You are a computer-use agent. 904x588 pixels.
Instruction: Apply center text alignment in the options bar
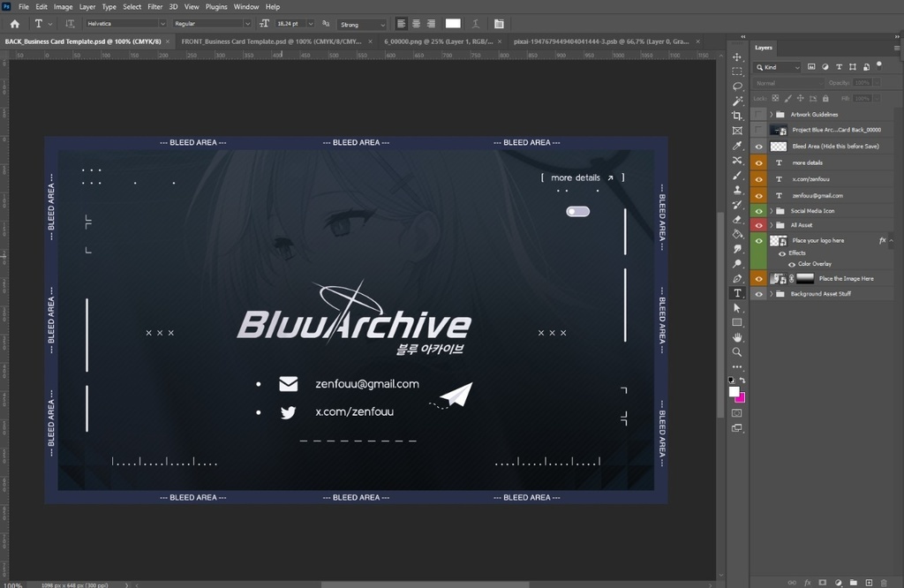pos(416,23)
